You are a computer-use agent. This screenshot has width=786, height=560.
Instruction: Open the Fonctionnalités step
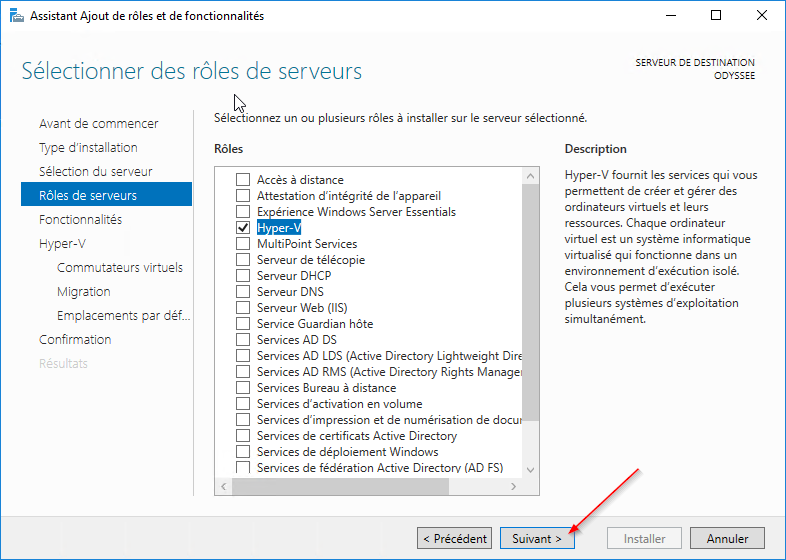[80, 219]
